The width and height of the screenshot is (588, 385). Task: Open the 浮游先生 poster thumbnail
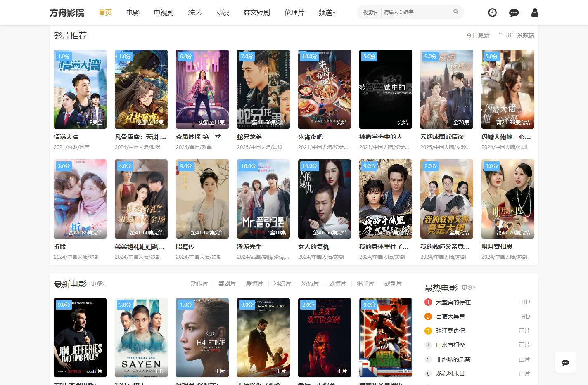tap(263, 199)
